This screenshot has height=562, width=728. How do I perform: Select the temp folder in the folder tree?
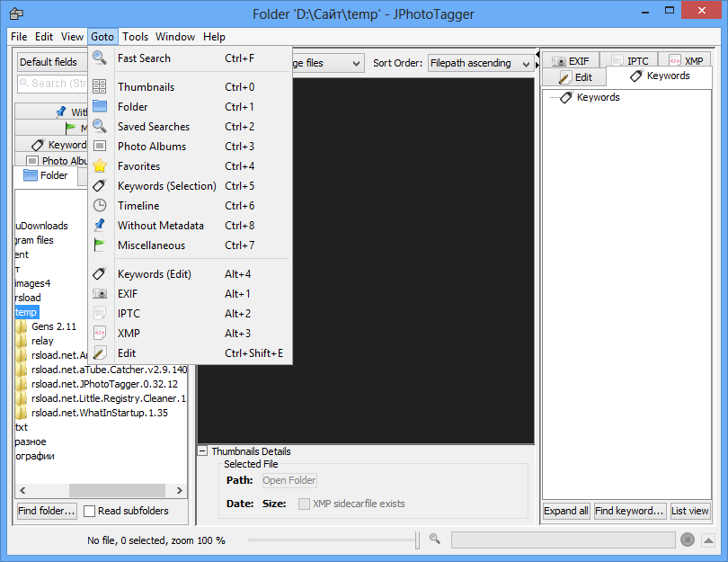click(x=27, y=312)
